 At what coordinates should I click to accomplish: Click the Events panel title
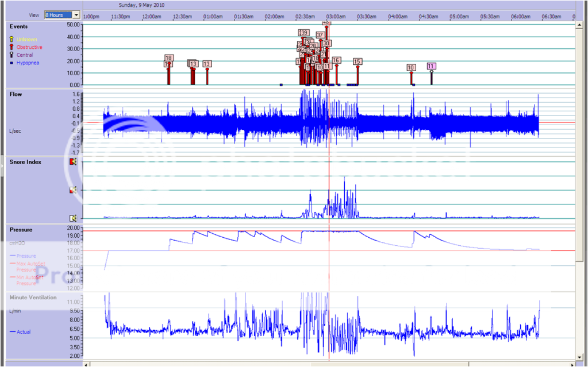(19, 26)
